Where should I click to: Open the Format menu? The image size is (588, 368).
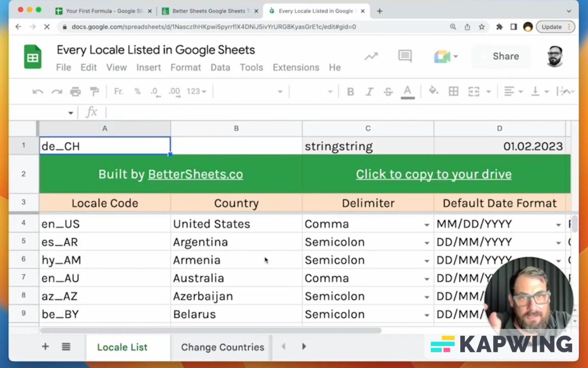[186, 67]
